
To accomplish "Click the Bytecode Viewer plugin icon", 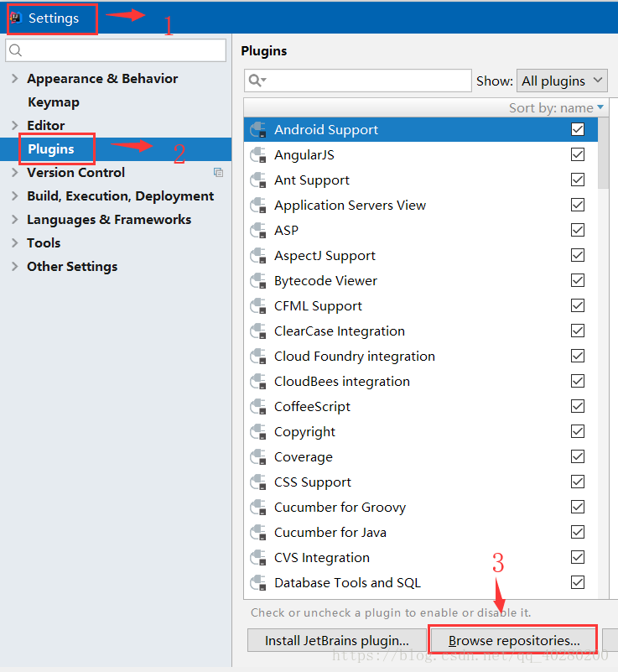I will (258, 281).
